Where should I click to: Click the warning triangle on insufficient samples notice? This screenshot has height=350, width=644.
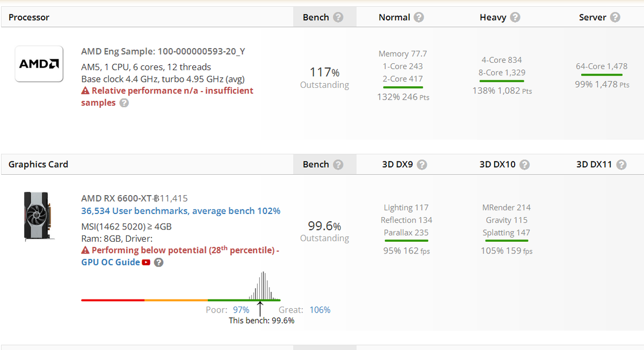click(x=84, y=91)
